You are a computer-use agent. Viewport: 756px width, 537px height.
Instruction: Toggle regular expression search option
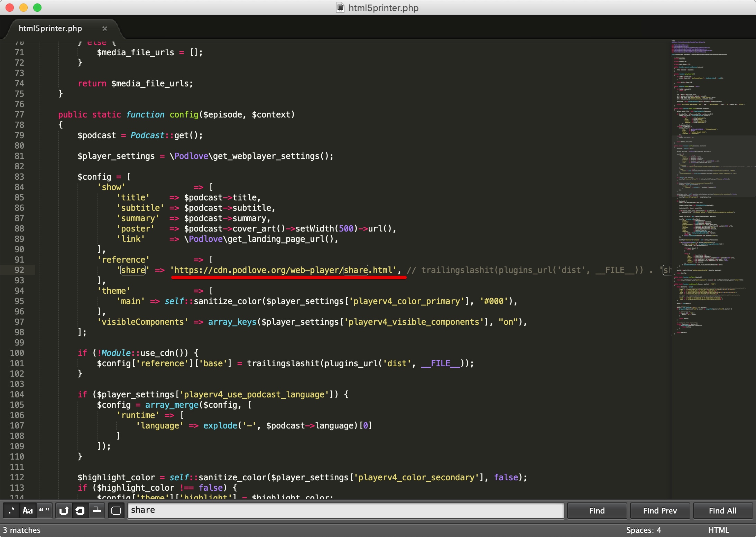pyautogui.click(x=11, y=510)
